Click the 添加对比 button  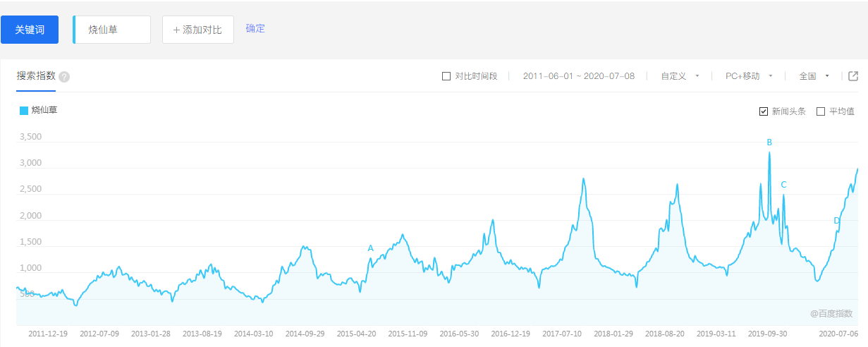pyautogui.click(x=198, y=30)
